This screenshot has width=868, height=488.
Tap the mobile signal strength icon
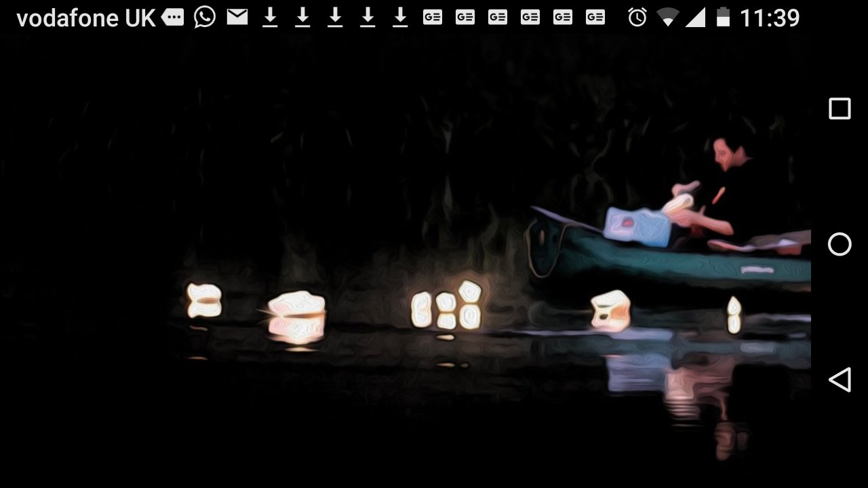coord(695,18)
